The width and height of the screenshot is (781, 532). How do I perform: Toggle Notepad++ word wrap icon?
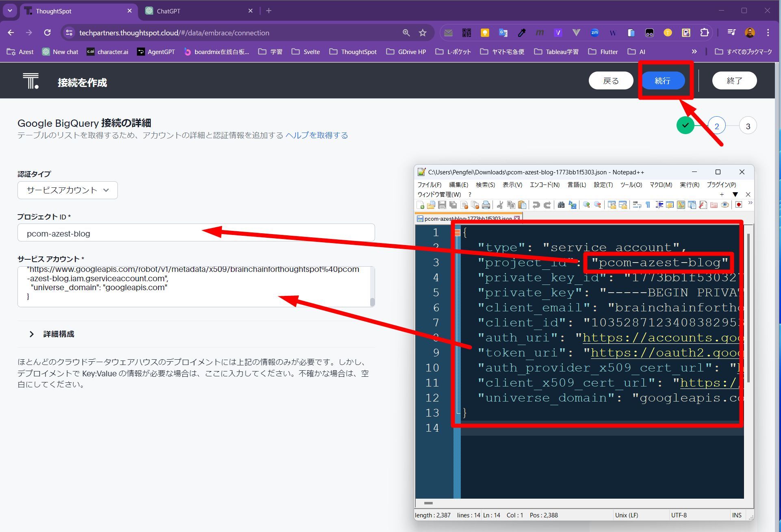tap(637, 205)
